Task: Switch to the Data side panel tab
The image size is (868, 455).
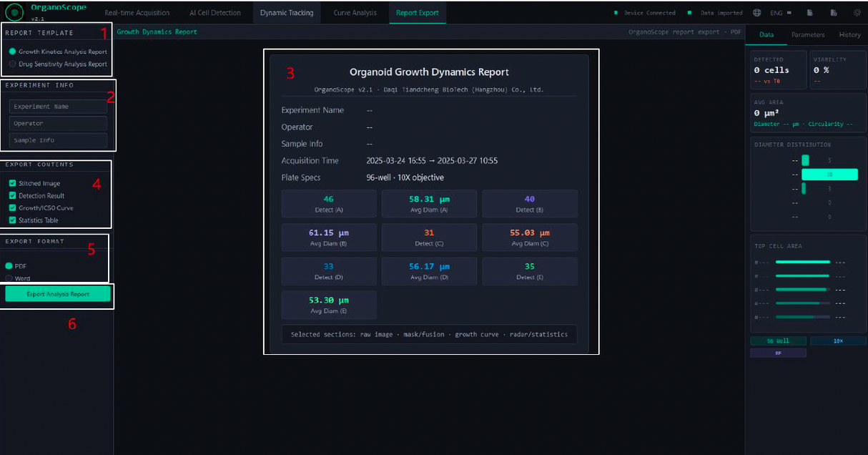Action: [766, 34]
